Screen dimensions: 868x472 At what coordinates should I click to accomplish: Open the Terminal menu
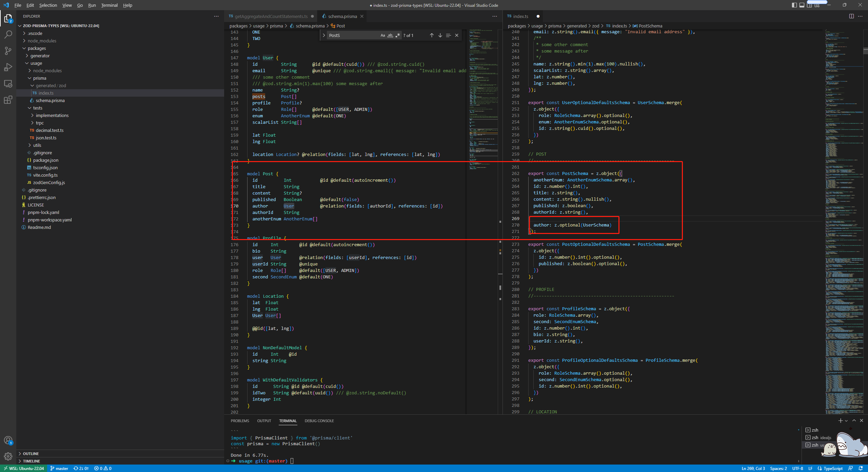pyautogui.click(x=109, y=5)
